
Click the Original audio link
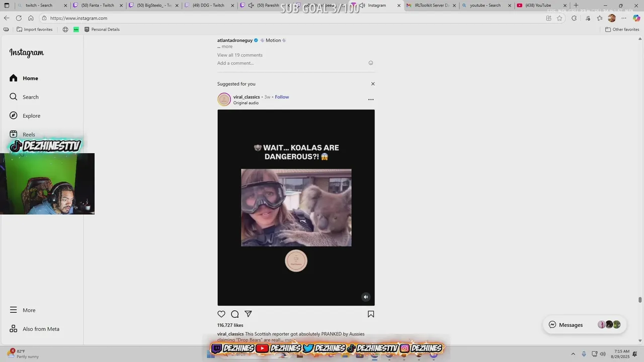[x=246, y=103]
